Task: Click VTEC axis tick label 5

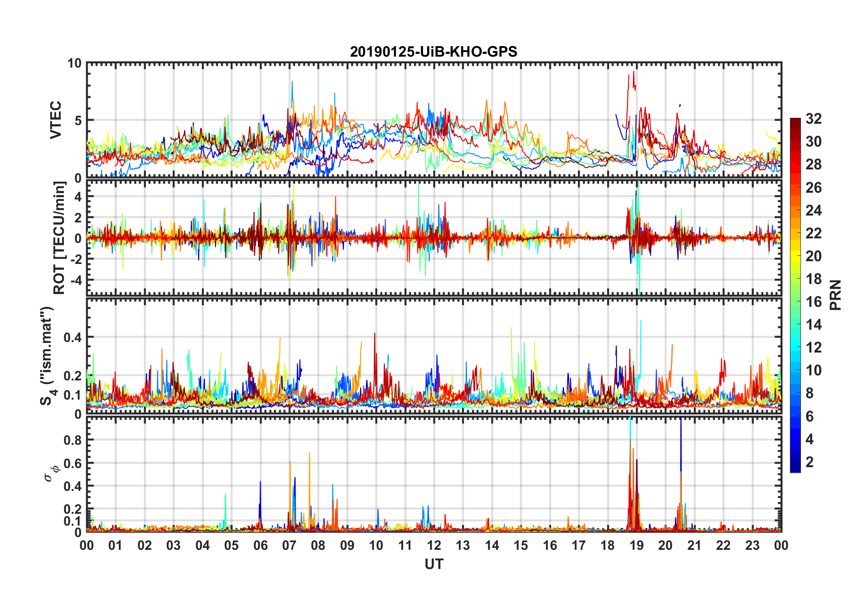Action: coord(78,121)
